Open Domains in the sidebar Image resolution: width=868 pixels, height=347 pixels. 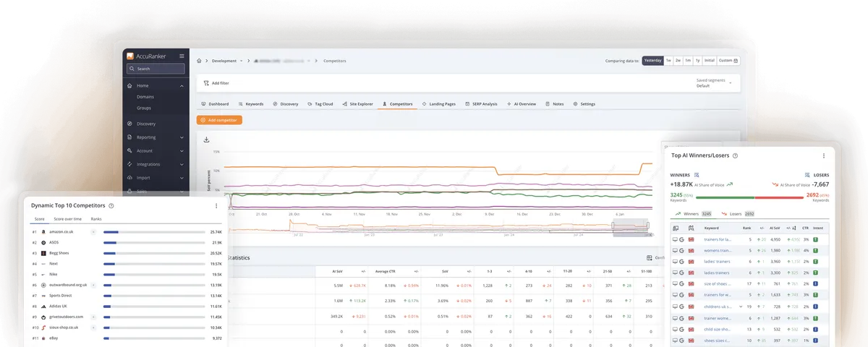point(145,96)
